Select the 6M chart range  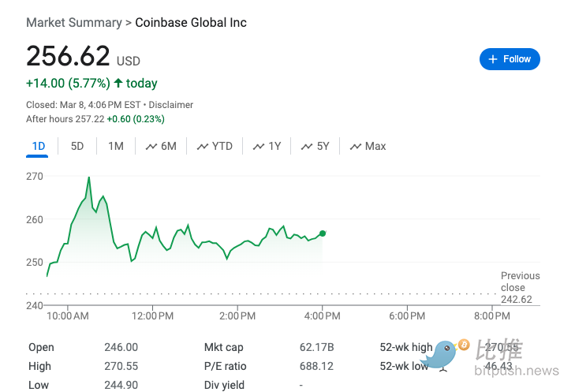tap(168, 146)
